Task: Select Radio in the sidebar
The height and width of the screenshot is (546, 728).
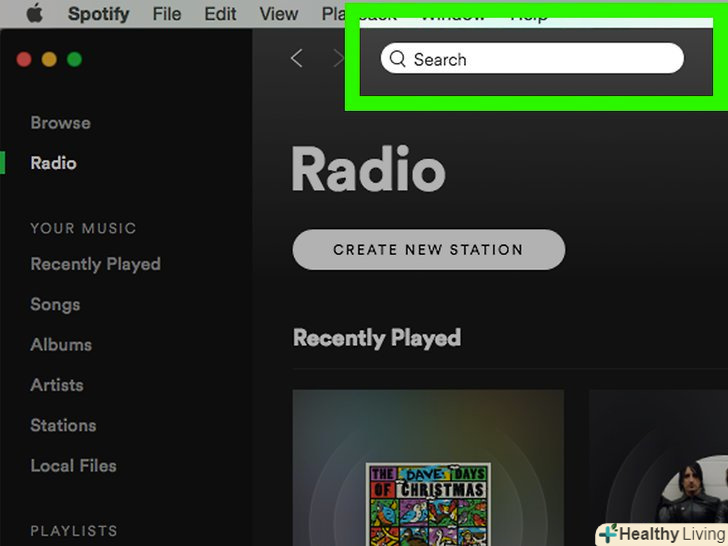Action: point(53,163)
